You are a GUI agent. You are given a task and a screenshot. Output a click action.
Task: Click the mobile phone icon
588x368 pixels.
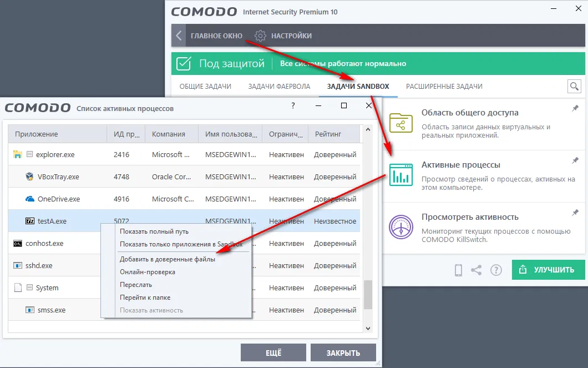[458, 270]
